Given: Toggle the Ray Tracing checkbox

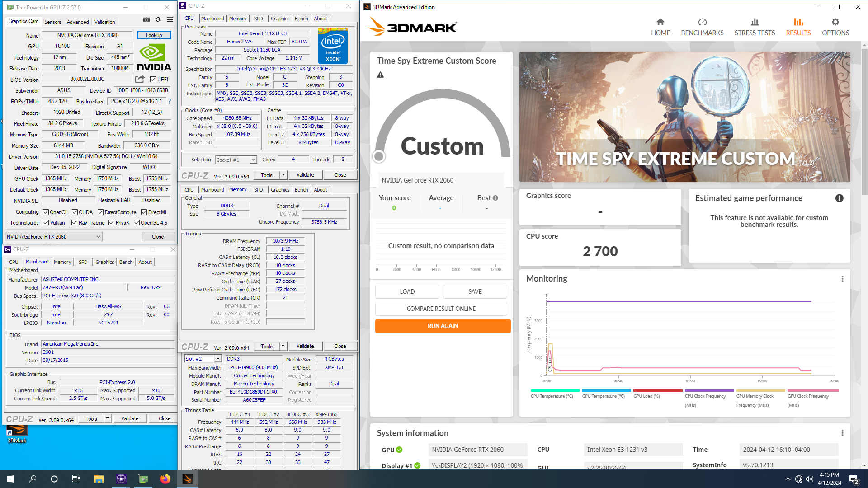Looking at the screenshot, I should coord(75,223).
